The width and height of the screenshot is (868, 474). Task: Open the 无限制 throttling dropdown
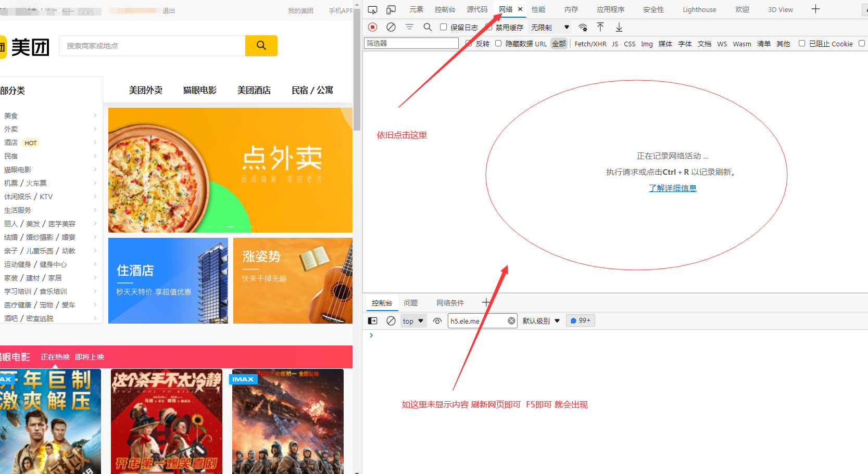point(550,28)
